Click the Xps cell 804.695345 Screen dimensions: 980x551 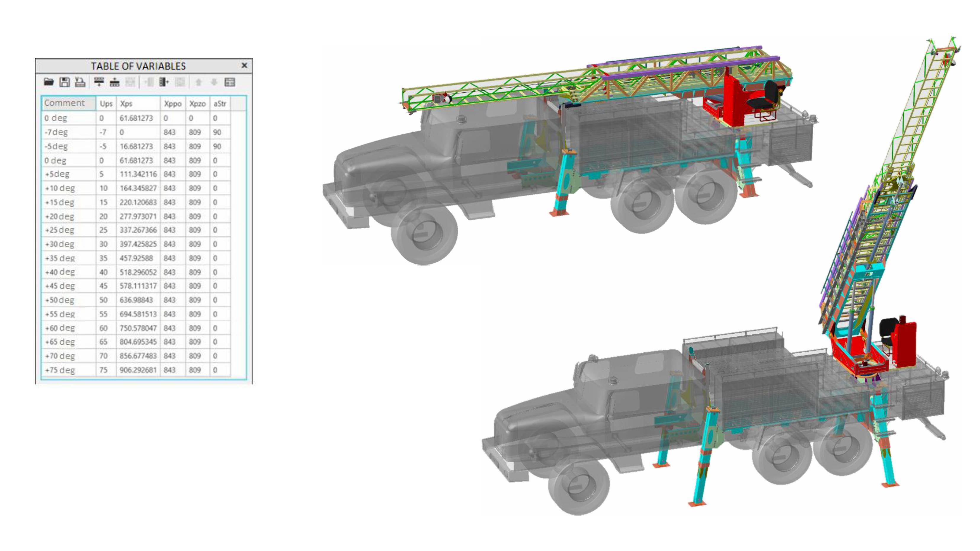(138, 342)
